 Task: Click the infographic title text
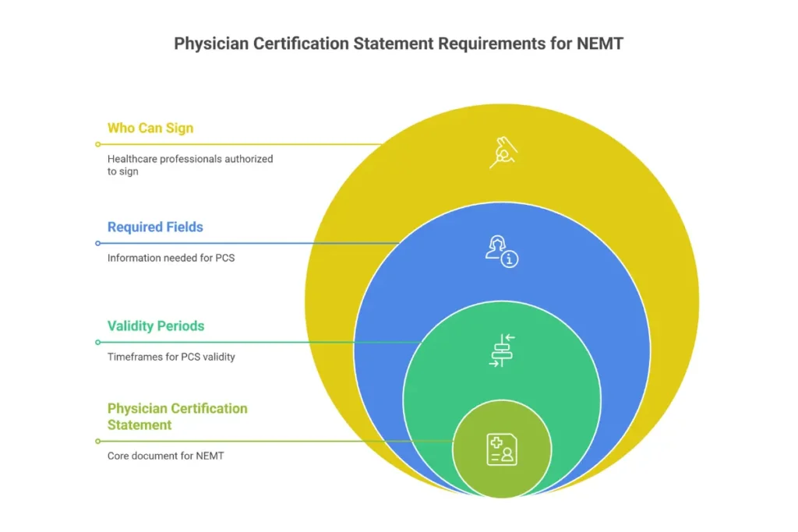tap(398, 44)
